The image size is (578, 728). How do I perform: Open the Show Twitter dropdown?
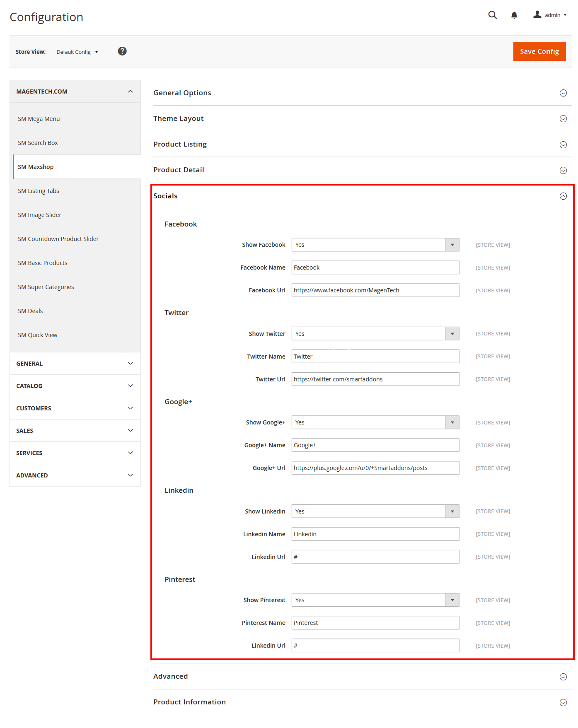375,334
